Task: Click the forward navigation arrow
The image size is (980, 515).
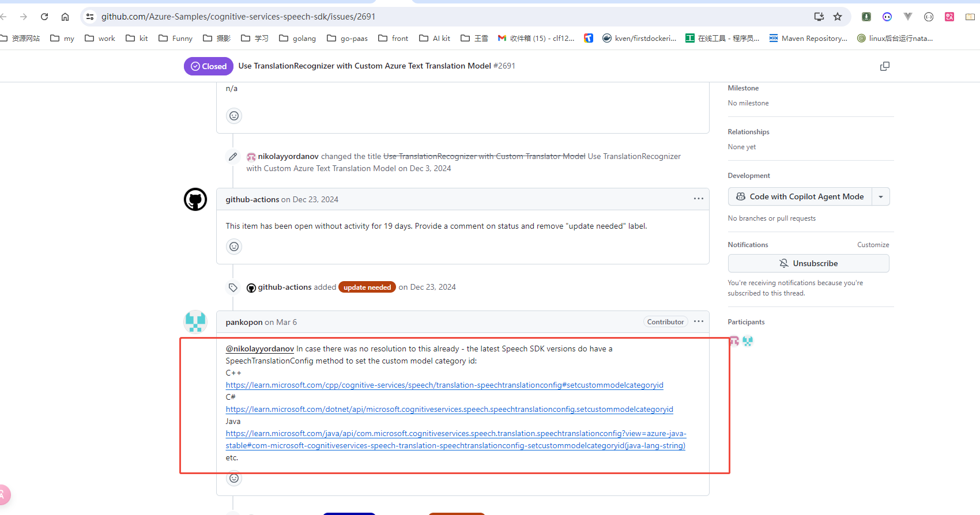Action: pyautogui.click(x=24, y=17)
